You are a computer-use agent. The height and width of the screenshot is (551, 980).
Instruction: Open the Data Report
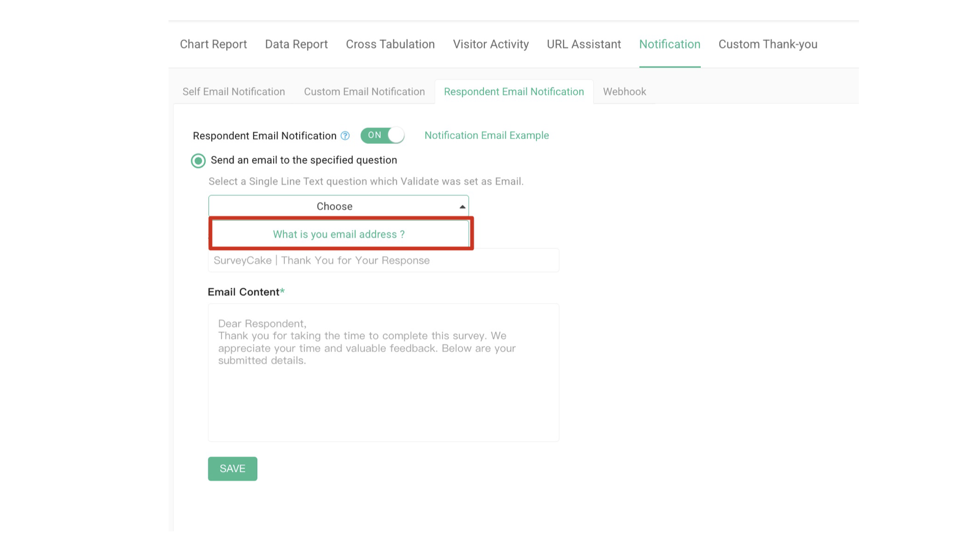[x=296, y=44]
